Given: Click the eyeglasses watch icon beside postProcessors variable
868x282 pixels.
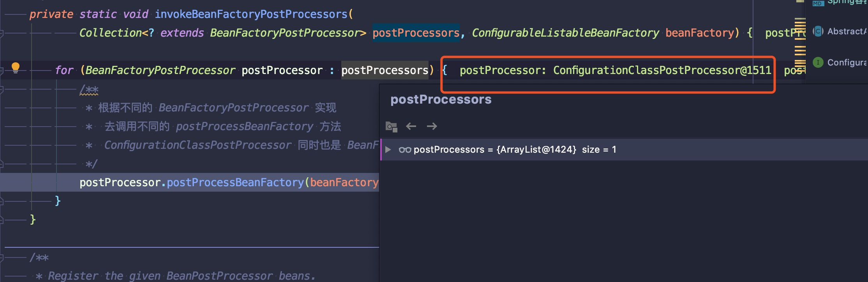Looking at the screenshot, I should click(405, 149).
